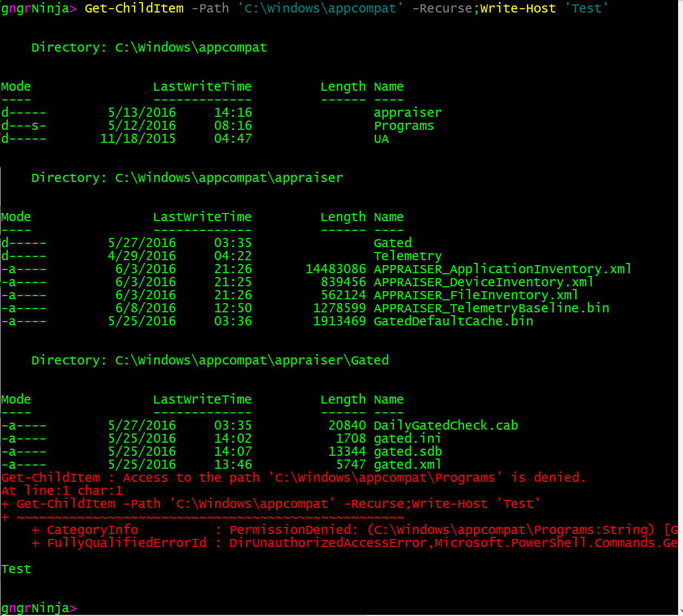Click the 'Programs' directory entry in the first listing
The height and width of the screenshot is (616, 683).
point(404,125)
